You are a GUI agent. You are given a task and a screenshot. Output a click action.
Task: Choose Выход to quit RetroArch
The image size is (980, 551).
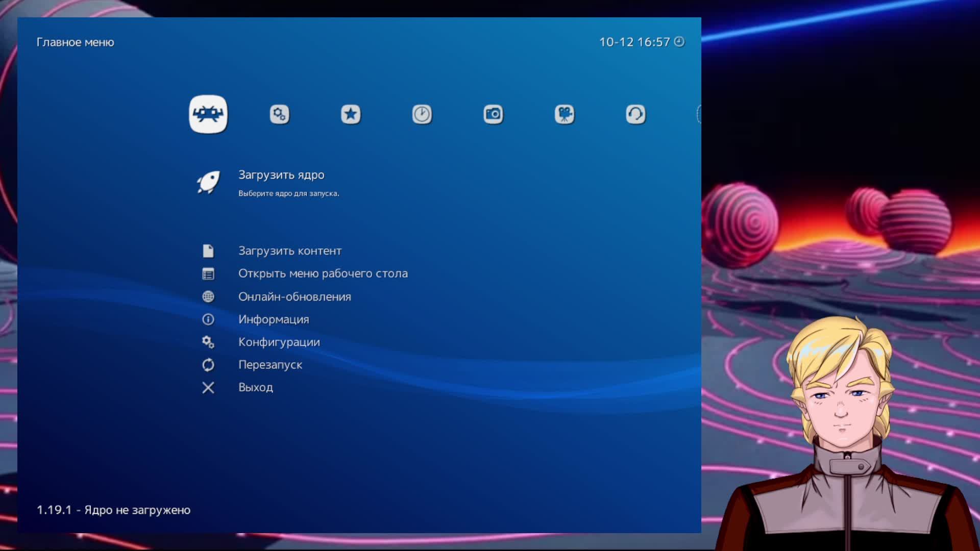click(x=255, y=387)
